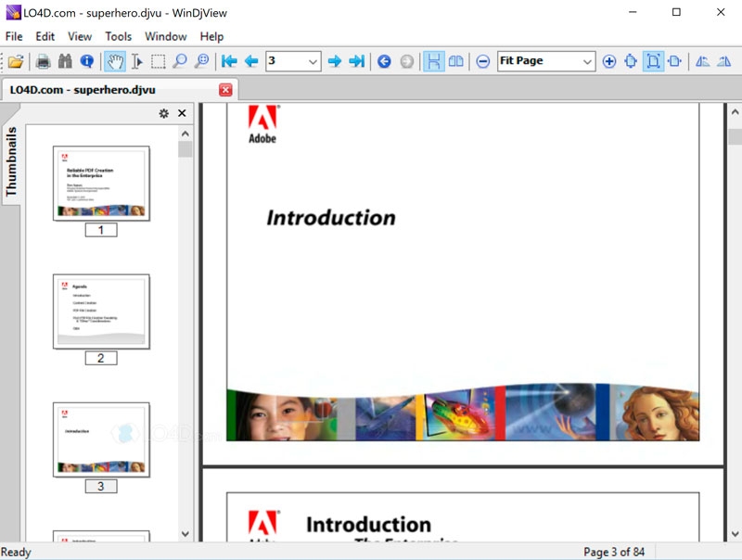Viewport: 742px width, 560px height.
Task: Open the File menu
Action: coord(14,36)
